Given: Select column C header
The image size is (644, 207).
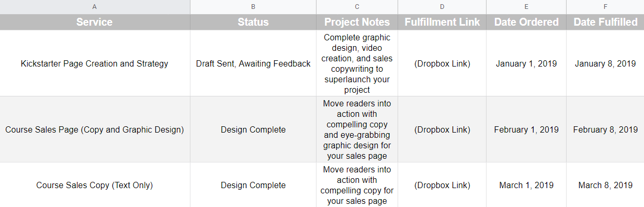Looking at the screenshot, I should [357, 7].
